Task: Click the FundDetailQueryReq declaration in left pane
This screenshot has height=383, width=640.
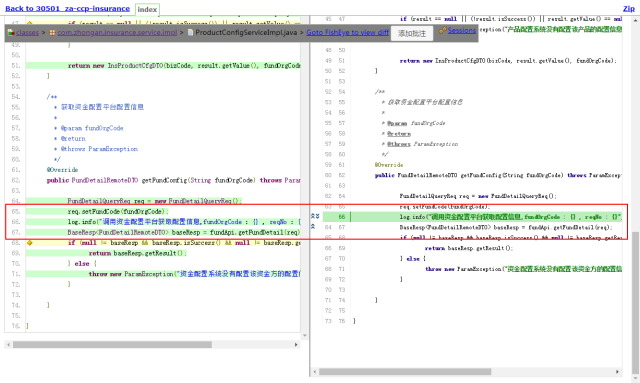Action: coord(155,201)
